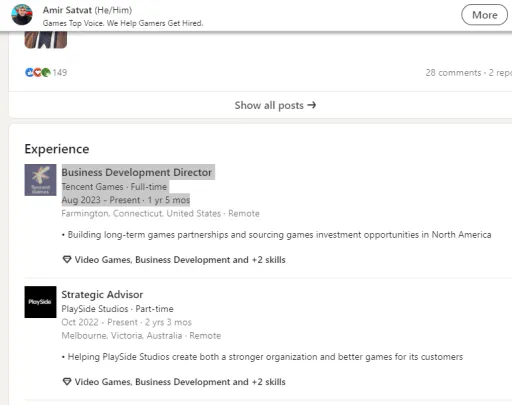The image size is (512, 405).
Task: Click 'Aug 2023 - Present · 1 yr 5 mos'
Action: coord(126,200)
